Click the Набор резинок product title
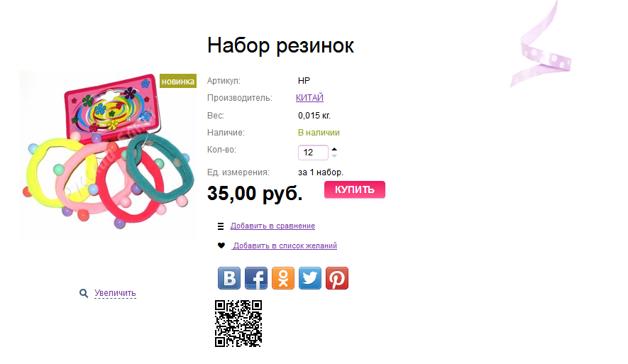Screen dimensions: 628x364 click(x=281, y=45)
